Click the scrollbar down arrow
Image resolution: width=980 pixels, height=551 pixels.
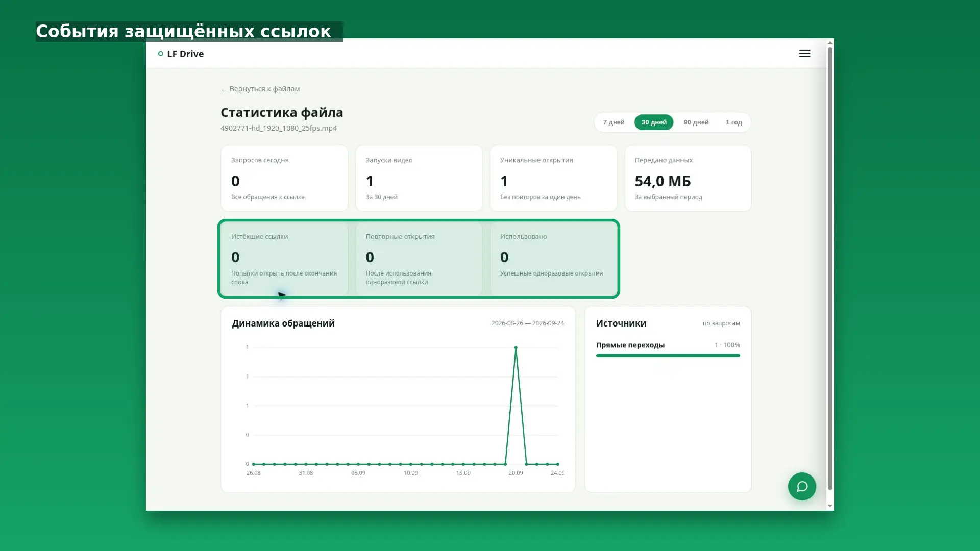[x=830, y=506]
